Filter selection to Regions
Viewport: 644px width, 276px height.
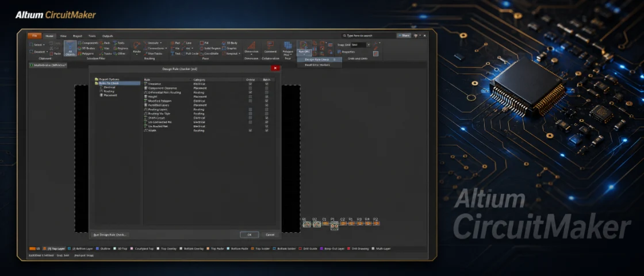pos(121,48)
